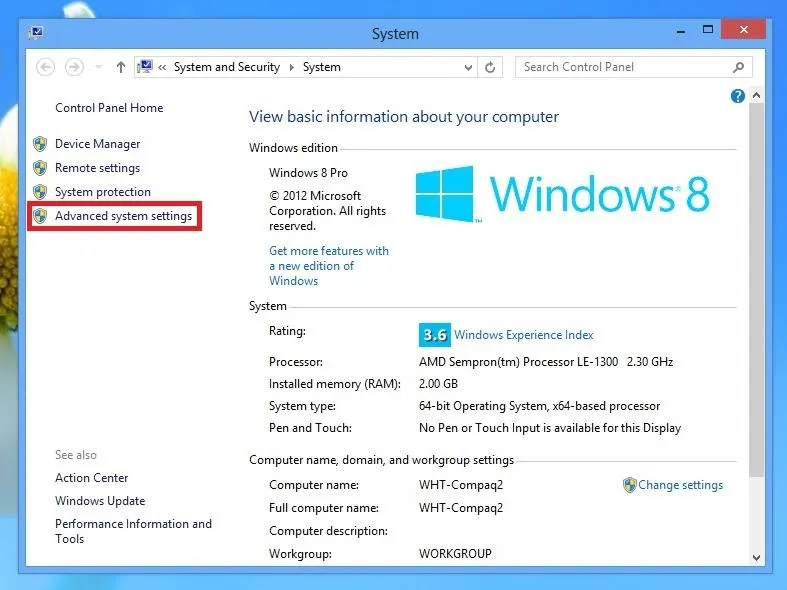The width and height of the screenshot is (787, 590).
Task: Click the shield icon beside System protection
Action: tap(40, 192)
